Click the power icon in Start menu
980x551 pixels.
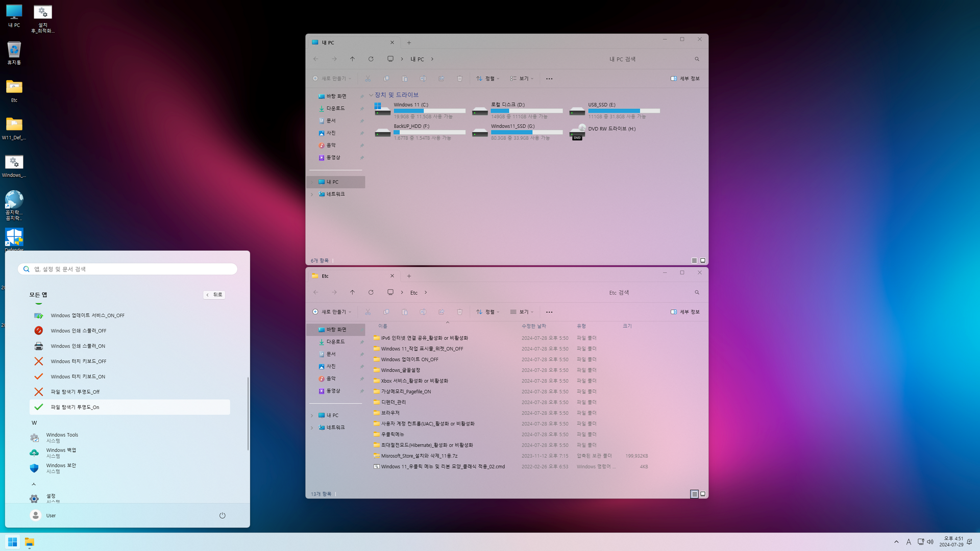click(222, 515)
